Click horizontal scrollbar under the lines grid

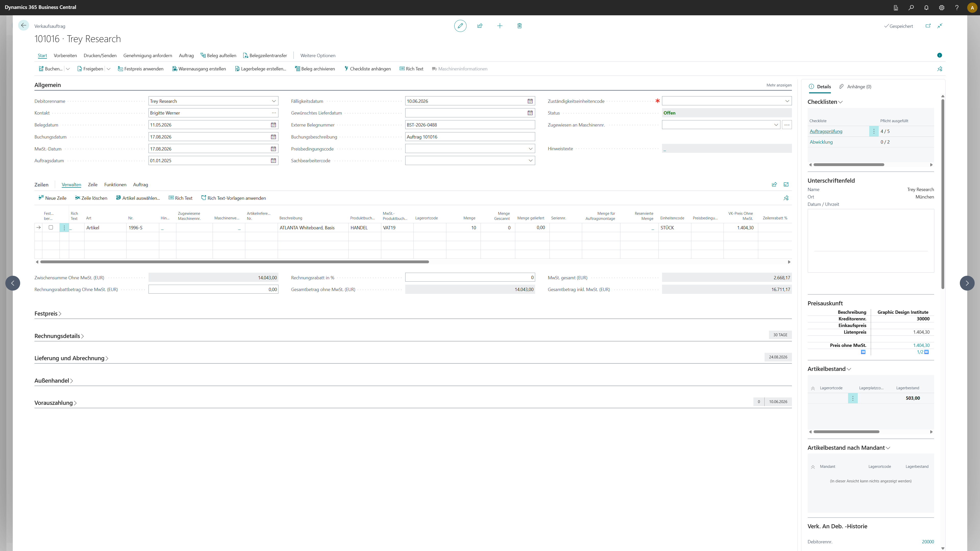click(234, 262)
